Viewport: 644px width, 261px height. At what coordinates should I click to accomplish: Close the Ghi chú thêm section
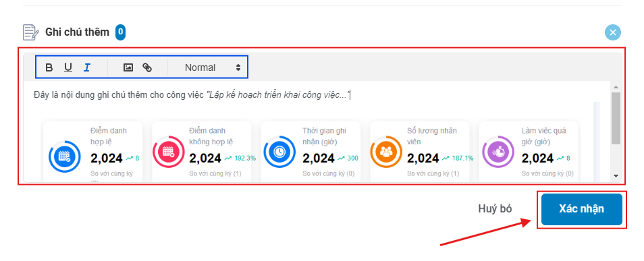pyautogui.click(x=613, y=32)
